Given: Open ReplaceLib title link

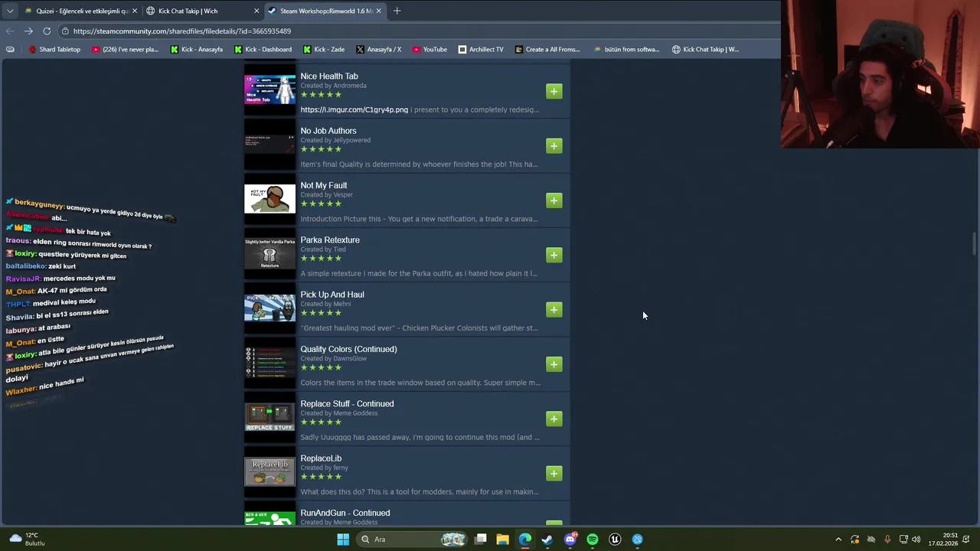Looking at the screenshot, I should pos(321,458).
